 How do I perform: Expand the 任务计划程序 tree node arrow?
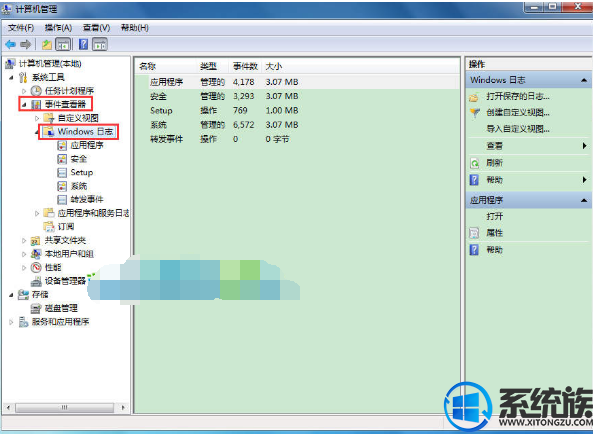coord(23,91)
